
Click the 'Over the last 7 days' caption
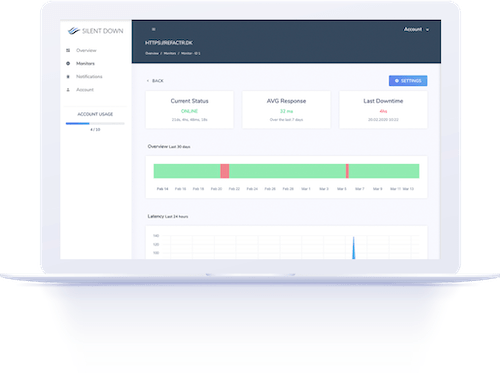pos(286,120)
